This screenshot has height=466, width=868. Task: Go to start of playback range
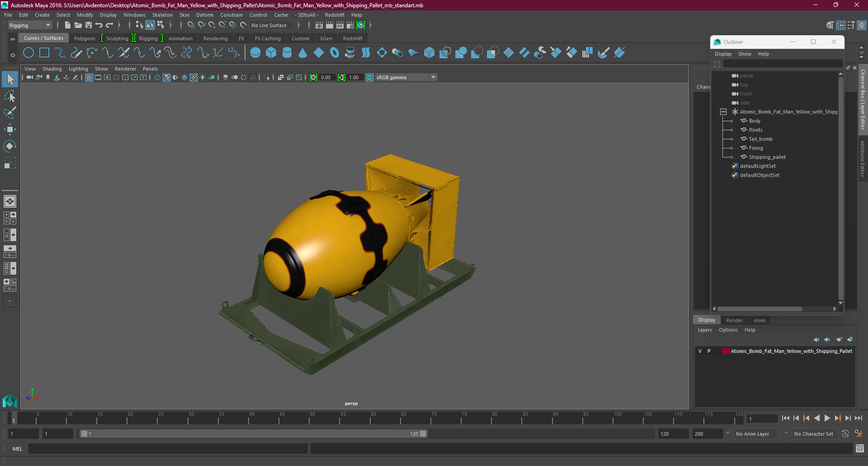[x=786, y=418]
